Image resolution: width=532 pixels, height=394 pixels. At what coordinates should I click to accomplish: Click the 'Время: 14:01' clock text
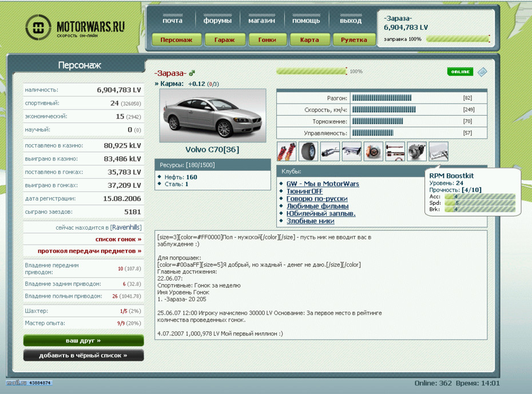point(478,383)
